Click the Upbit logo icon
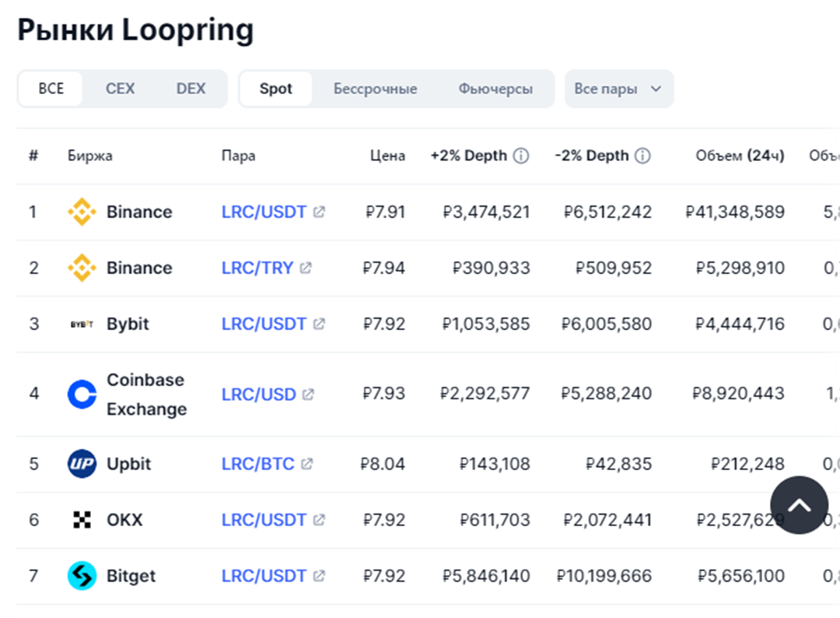This screenshot has height=618, width=840. point(82,464)
